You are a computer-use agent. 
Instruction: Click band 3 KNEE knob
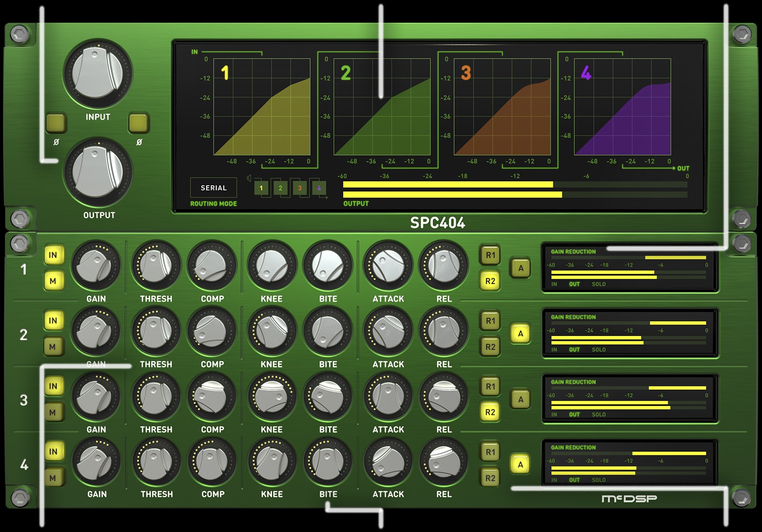(272, 397)
